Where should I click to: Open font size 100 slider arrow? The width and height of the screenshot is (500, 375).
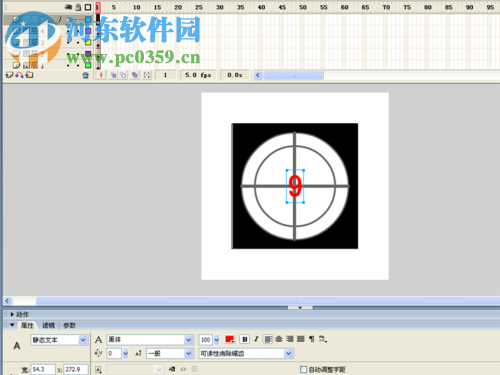coord(217,340)
